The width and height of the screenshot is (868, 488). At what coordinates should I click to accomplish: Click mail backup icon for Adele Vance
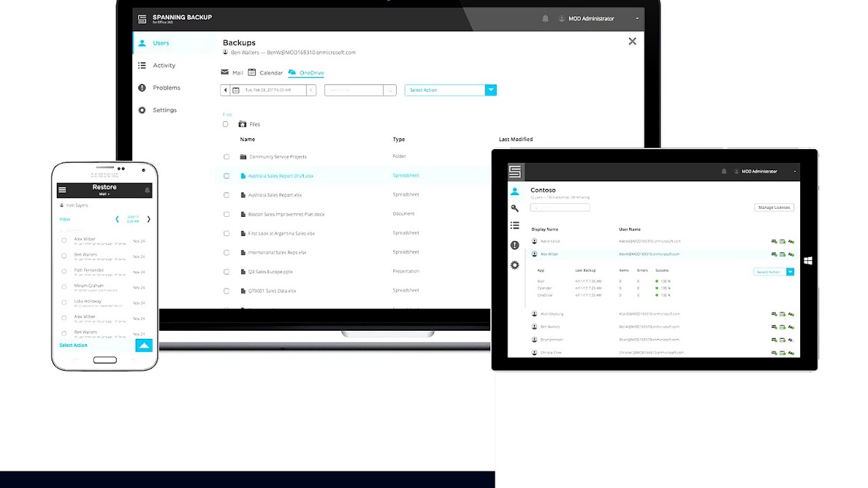[774, 241]
